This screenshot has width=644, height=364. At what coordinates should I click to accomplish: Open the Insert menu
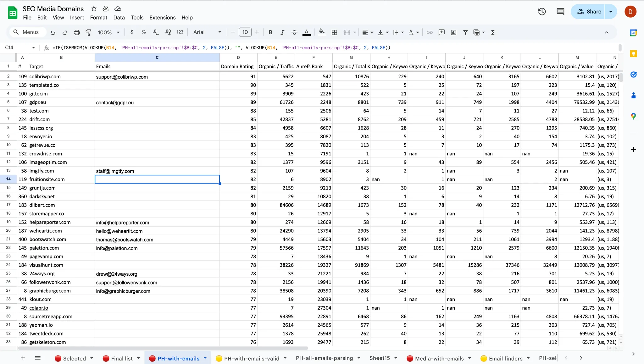[77, 18]
